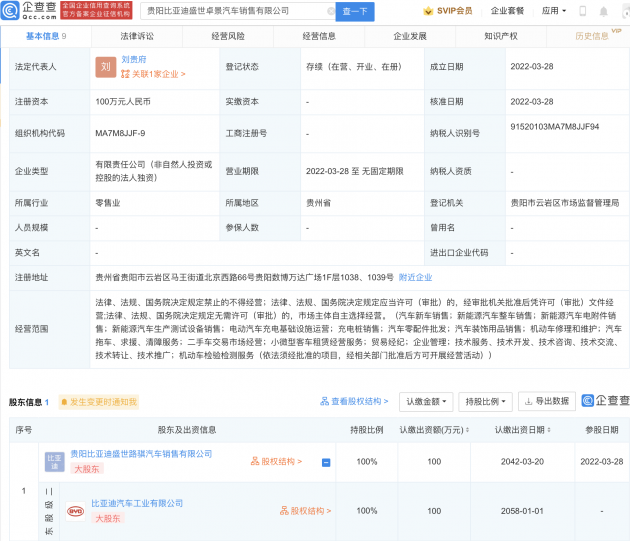Click the 2058-01-01 date cell
Screen dimensions: 630x541
(x=522, y=511)
